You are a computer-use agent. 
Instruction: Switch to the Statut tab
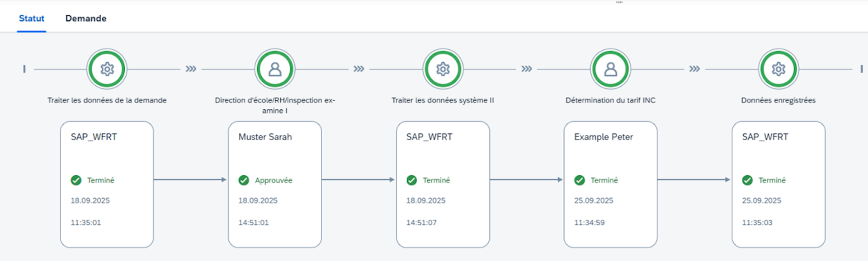click(x=32, y=19)
